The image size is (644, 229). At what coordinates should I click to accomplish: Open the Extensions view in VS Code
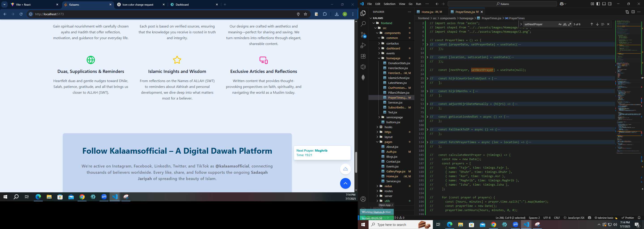363,56
